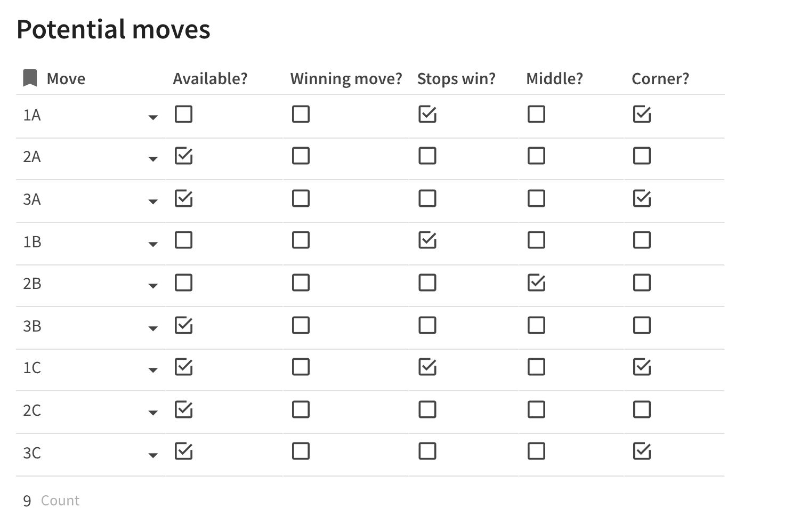
Task: Uncheck the Available checkbox for row 2A
Action: click(x=183, y=156)
